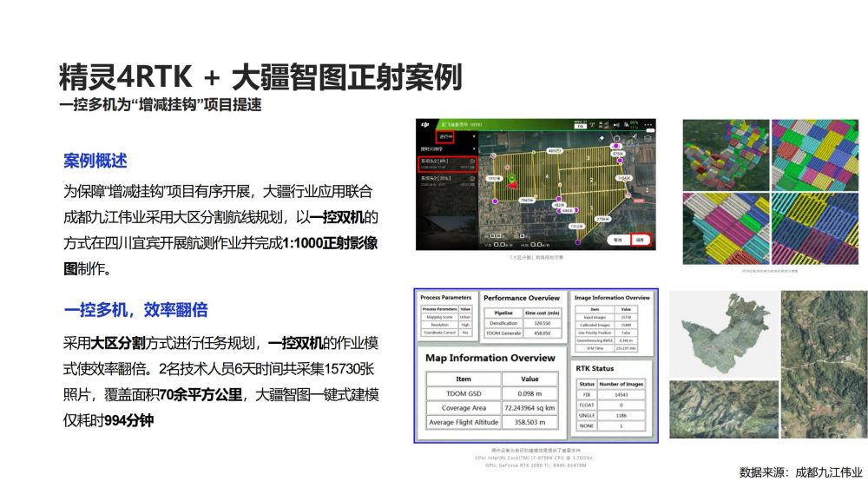The height and width of the screenshot is (488, 868).
Task: Click the FIX status cell in RTK table
Action: (587, 395)
